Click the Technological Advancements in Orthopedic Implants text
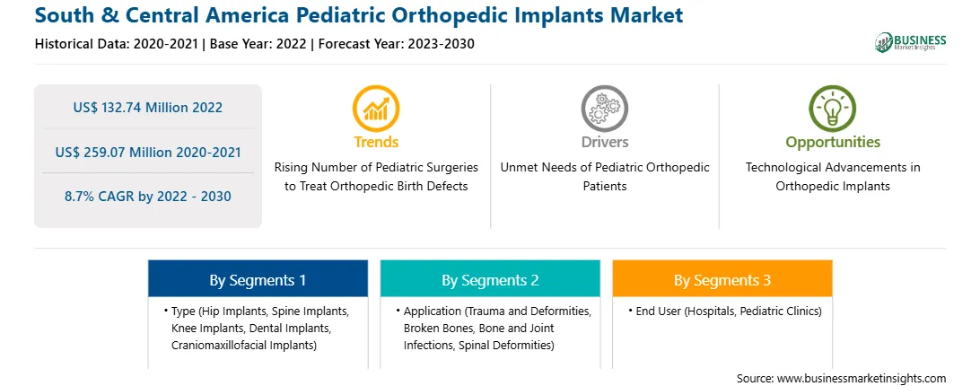 833,177
